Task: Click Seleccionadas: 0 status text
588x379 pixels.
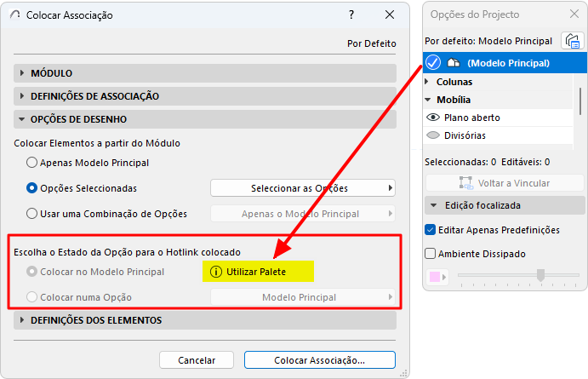Action: (x=460, y=162)
